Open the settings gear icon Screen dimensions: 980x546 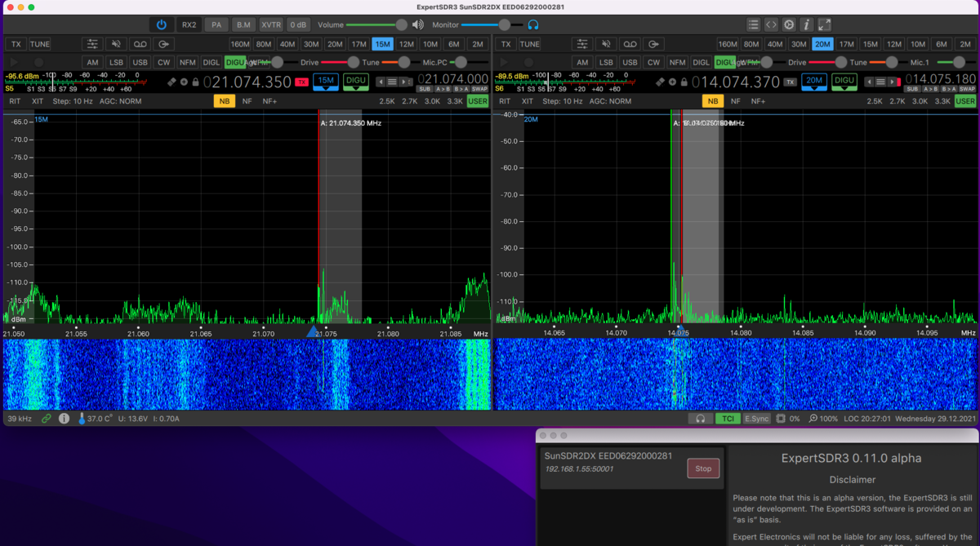pyautogui.click(x=789, y=24)
